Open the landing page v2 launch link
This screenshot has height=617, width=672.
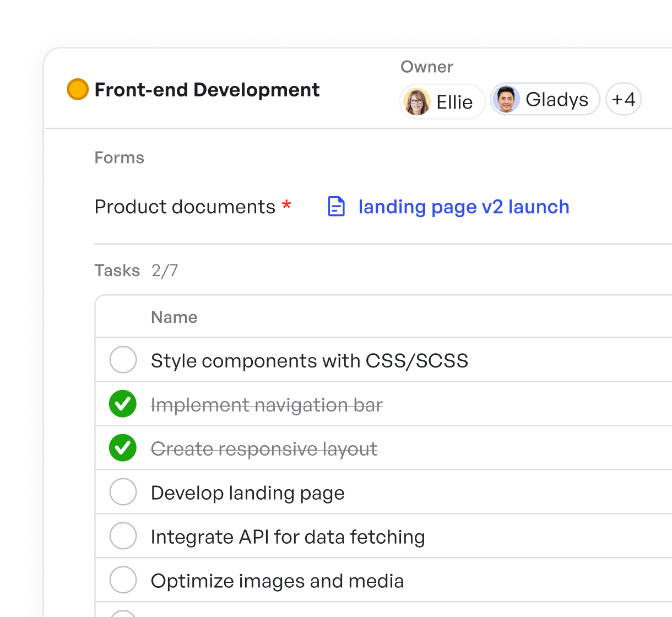click(464, 207)
